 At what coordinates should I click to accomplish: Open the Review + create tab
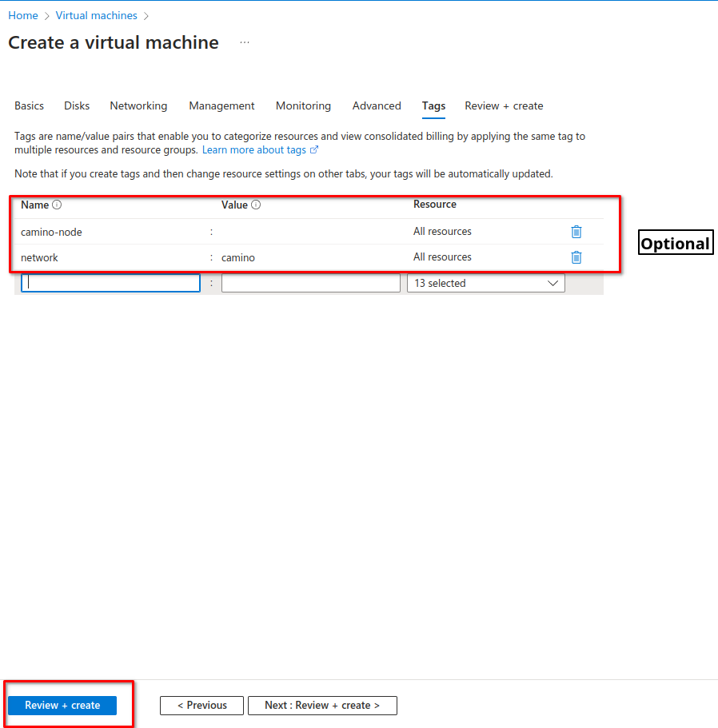[504, 105]
